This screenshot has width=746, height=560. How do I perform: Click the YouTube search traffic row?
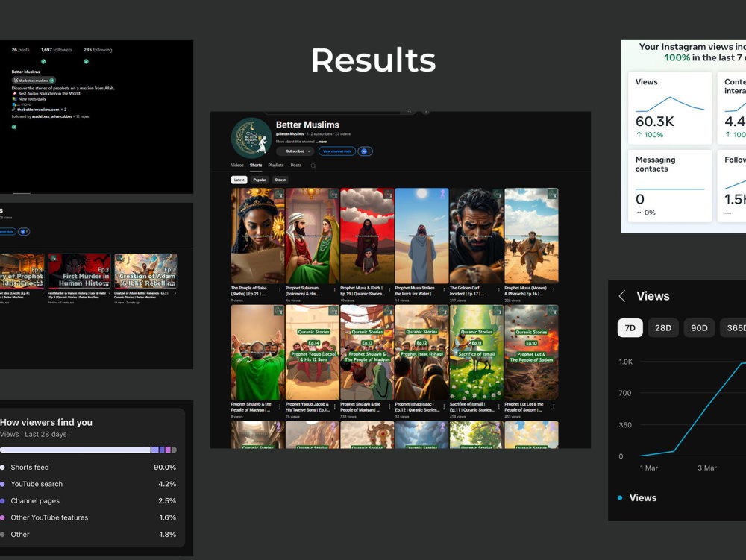[88, 484]
